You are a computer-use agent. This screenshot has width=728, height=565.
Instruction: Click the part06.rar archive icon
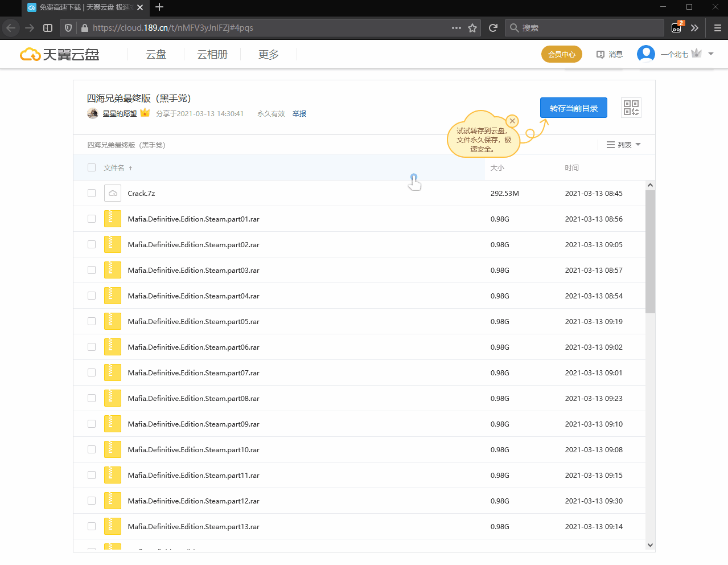click(113, 347)
